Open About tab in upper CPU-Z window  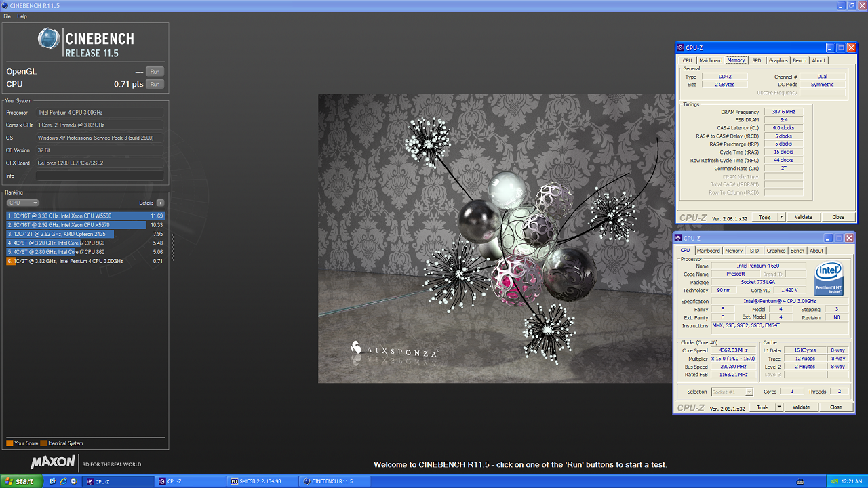point(819,60)
